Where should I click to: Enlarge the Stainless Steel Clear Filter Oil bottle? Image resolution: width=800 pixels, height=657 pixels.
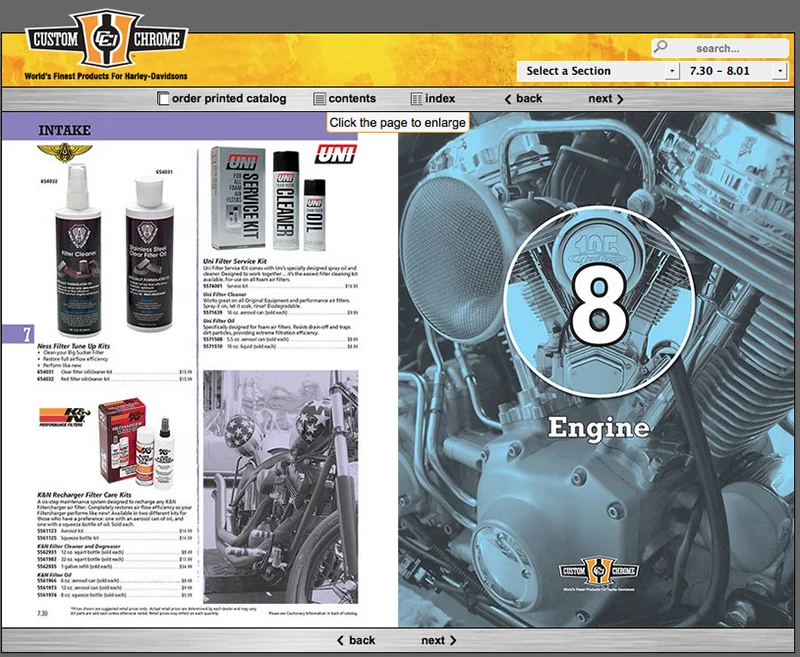click(x=150, y=254)
